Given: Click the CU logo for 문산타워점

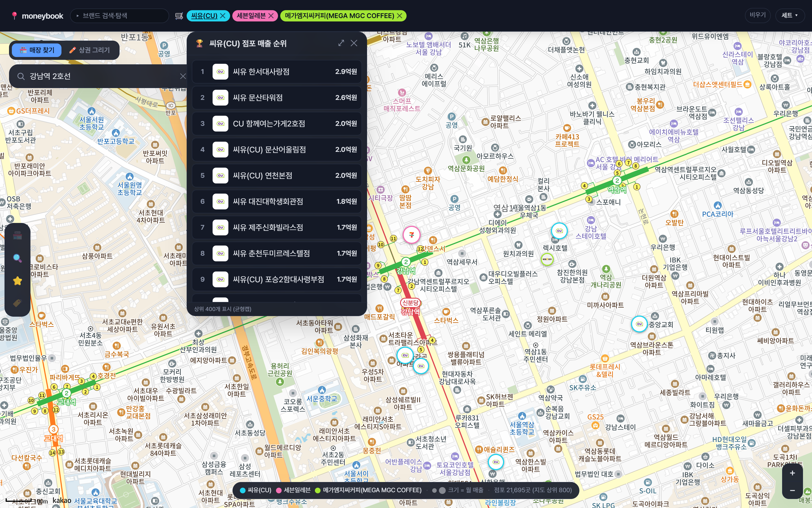Looking at the screenshot, I should pyautogui.click(x=220, y=97).
